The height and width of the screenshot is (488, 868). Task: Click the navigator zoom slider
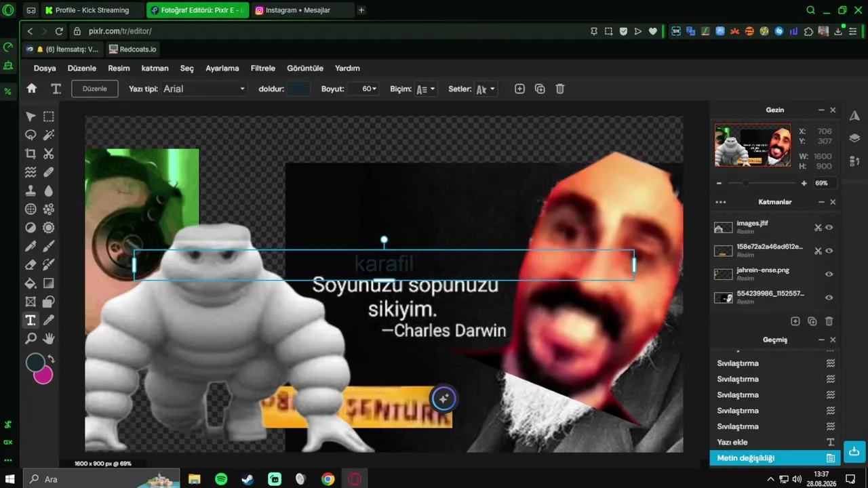[761, 183]
